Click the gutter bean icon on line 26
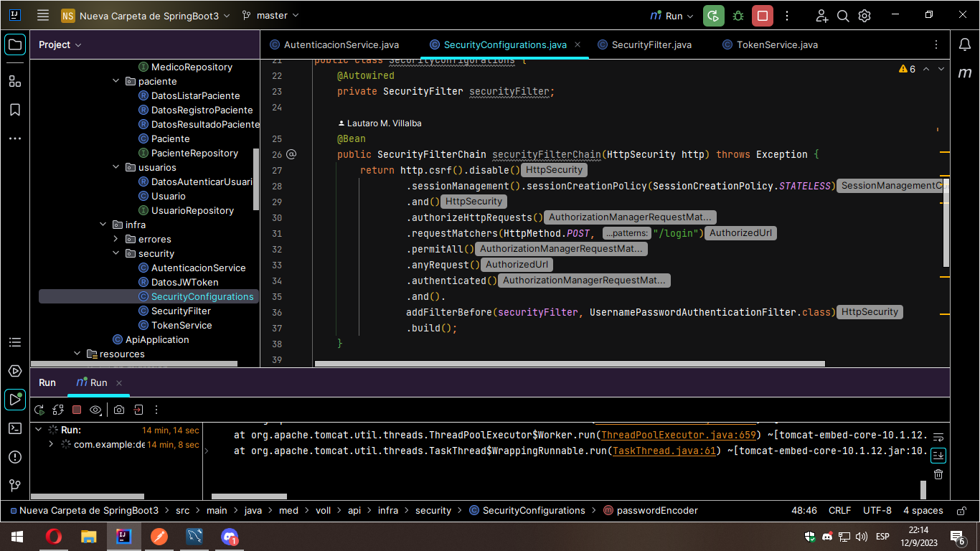Image resolution: width=980 pixels, height=551 pixels. [x=291, y=154]
